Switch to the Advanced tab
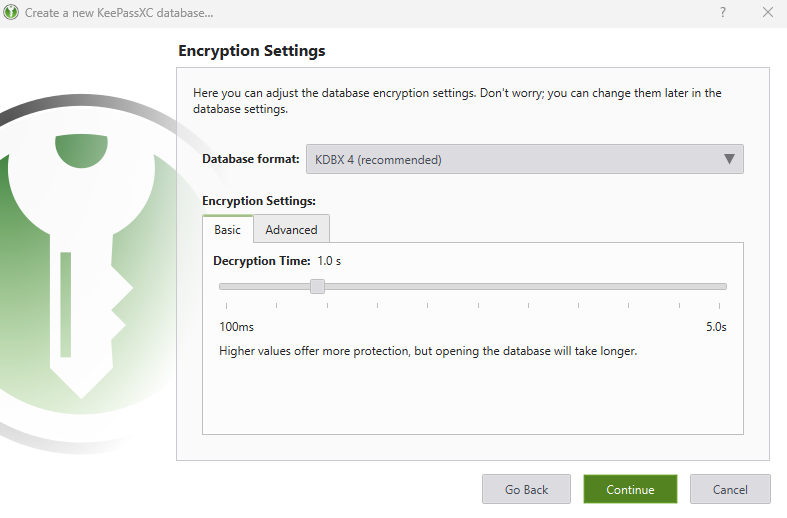The image size is (787, 518). click(291, 229)
